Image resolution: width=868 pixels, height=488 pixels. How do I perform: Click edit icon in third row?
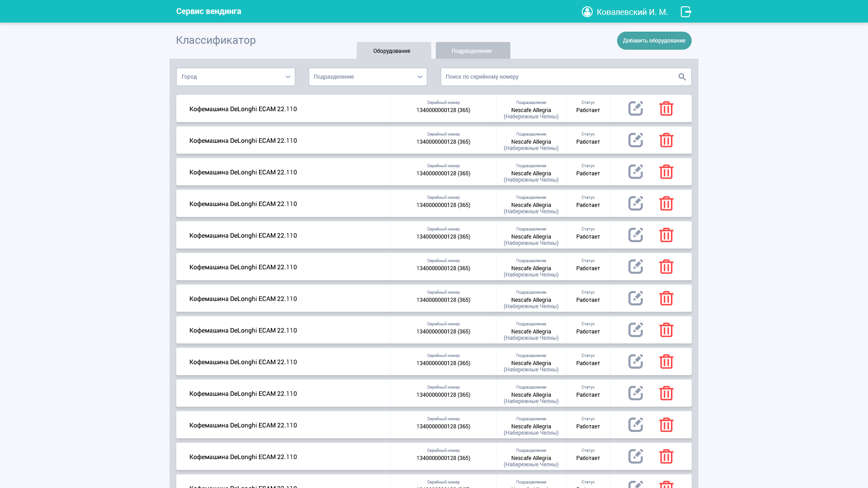pyautogui.click(x=635, y=172)
